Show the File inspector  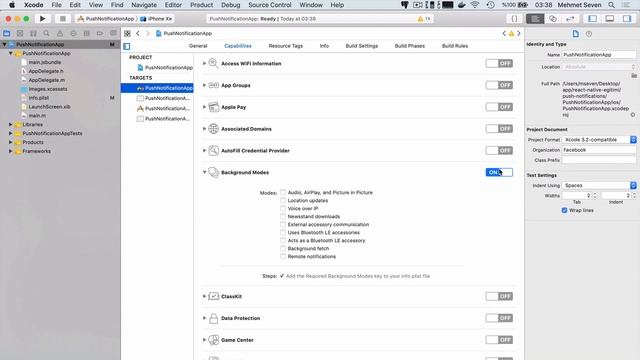click(x=576, y=34)
